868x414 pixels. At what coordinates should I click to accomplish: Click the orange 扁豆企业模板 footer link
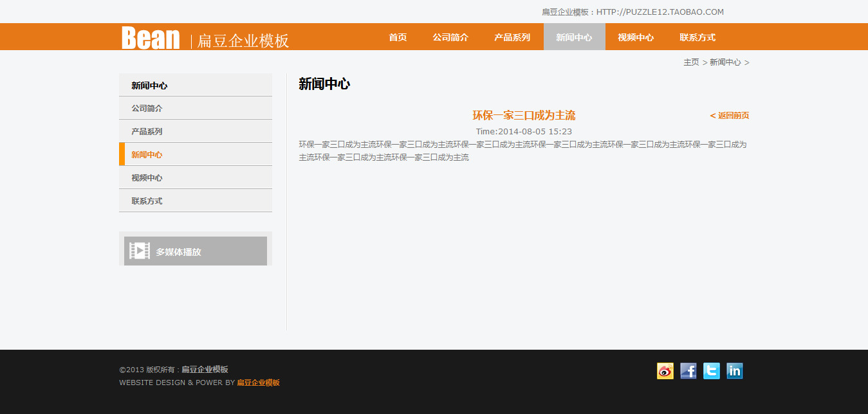pyautogui.click(x=258, y=382)
